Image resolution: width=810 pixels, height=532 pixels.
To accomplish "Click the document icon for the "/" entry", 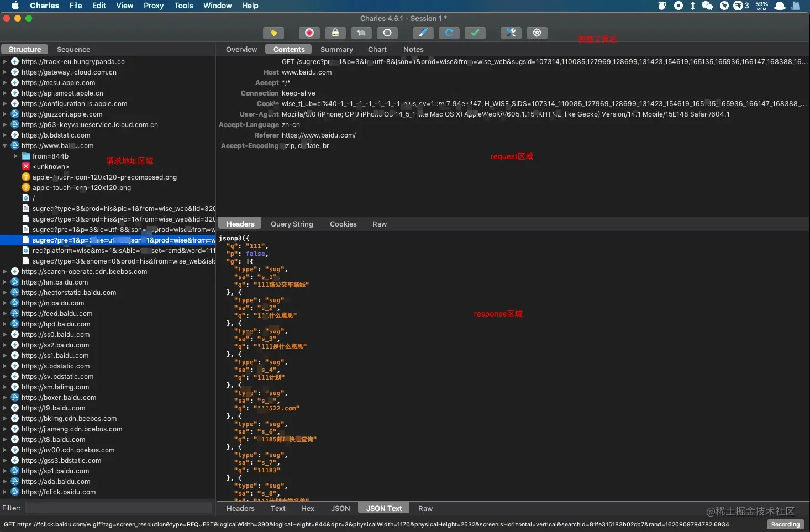I will (x=26, y=198).
